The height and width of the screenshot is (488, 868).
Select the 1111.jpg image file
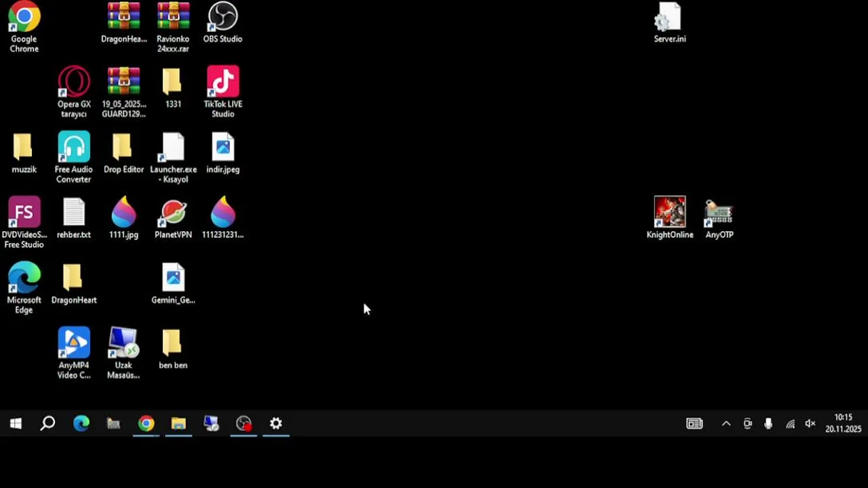point(123,218)
